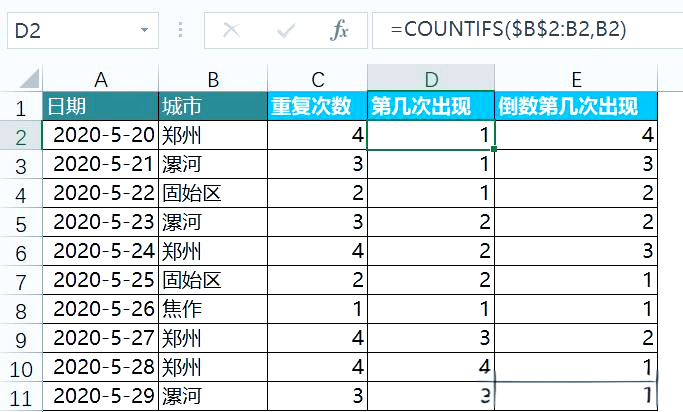The width and height of the screenshot is (683, 412).
Task: Click the 重复次数 header cell
Action: [318, 106]
